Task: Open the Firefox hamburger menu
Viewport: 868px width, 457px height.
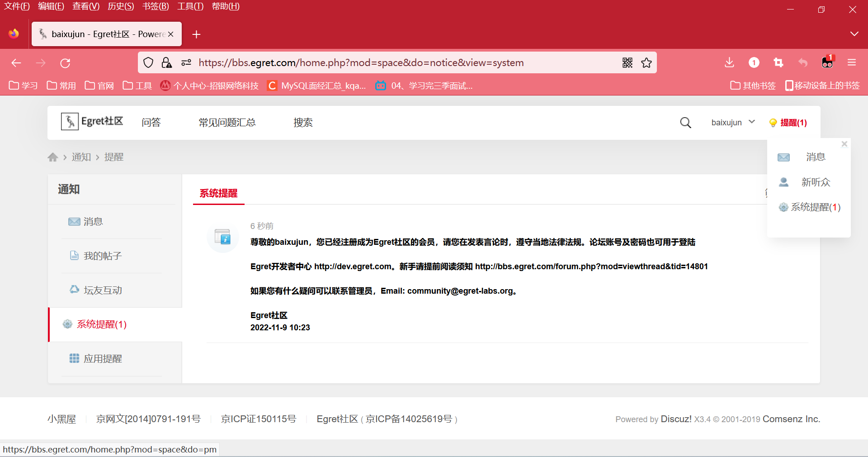Action: 852,62
